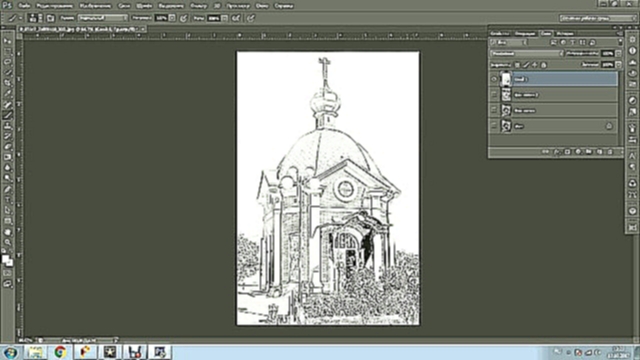The width and height of the screenshot is (640, 360).
Task: Create a new layer group
Action: click(589, 152)
